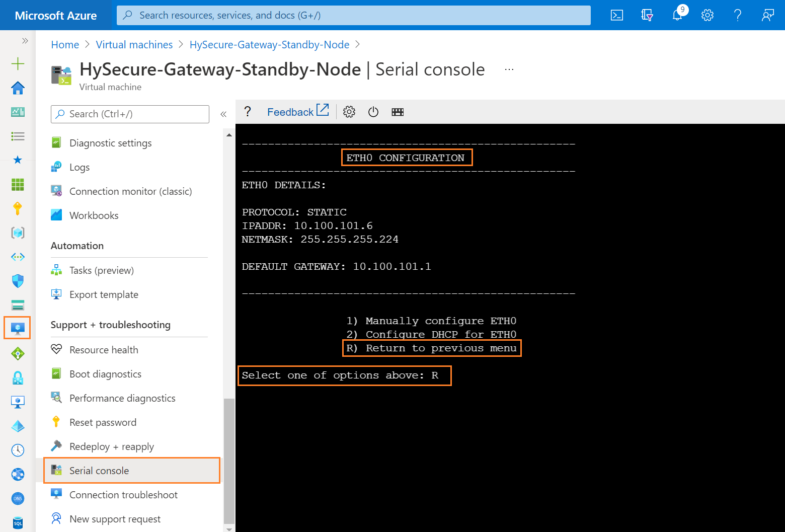Image resolution: width=785 pixels, height=532 pixels.
Task: Click the 'Select one of options above' prompt
Action: click(x=340, y=375)
